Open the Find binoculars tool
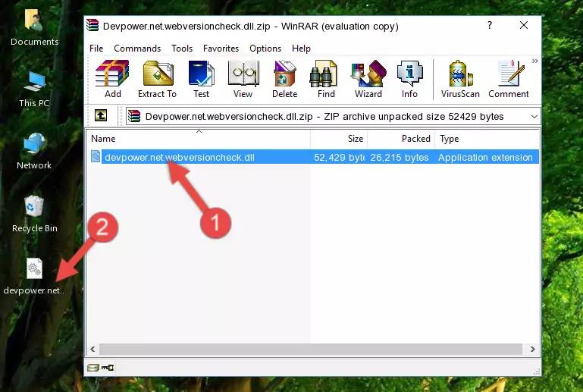Screen dimensions: 583x392 (326, 79)
